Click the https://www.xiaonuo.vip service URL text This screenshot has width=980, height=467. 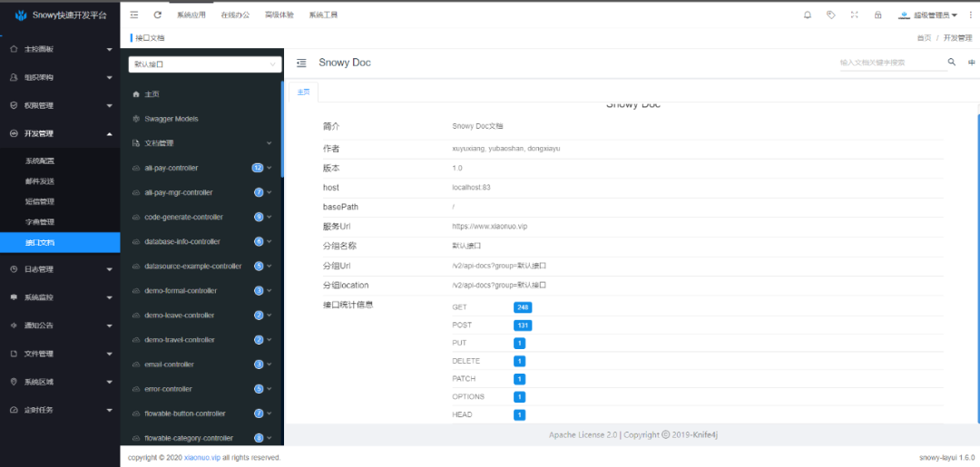489,227
